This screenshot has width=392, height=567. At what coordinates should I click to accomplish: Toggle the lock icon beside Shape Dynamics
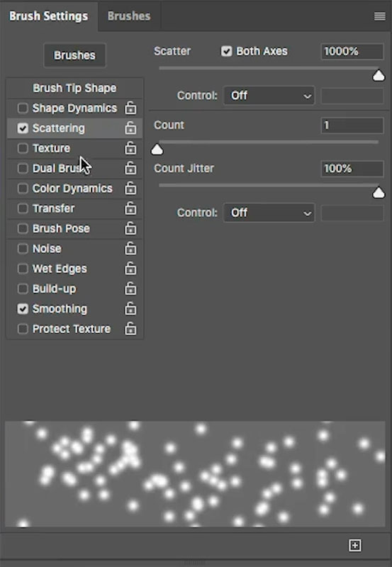[130, 108]
